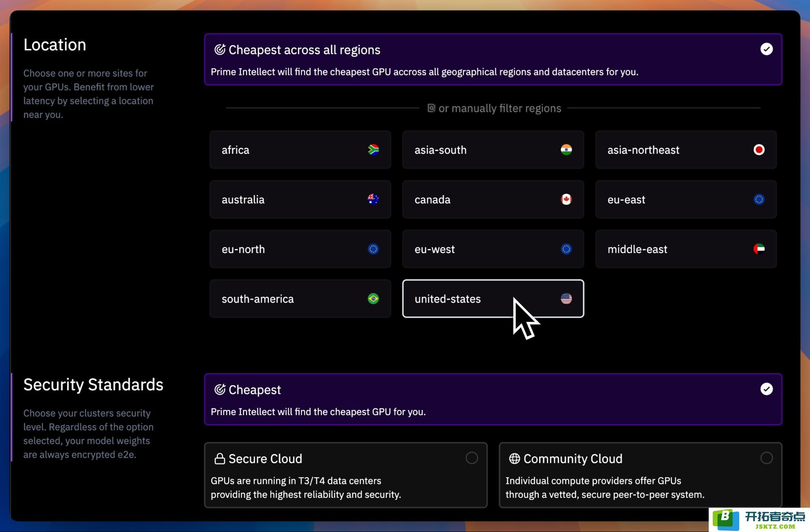Select the Secure Cloud radio button
The height and width of the screenshot is (532, 810).
[472, 458]
